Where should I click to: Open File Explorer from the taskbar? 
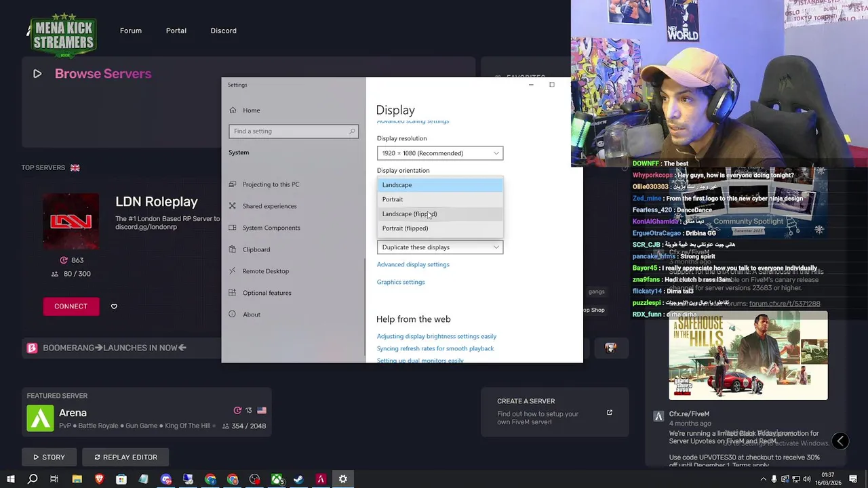77,479
